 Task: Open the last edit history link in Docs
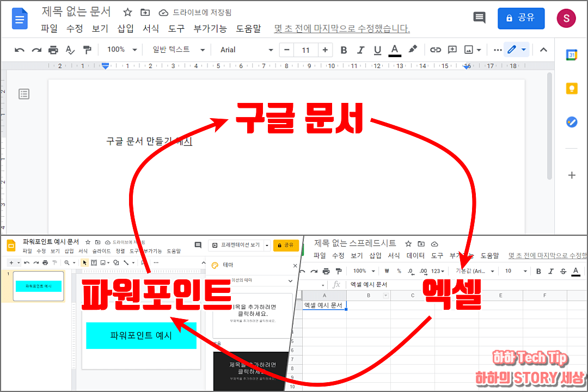point(341,28)
